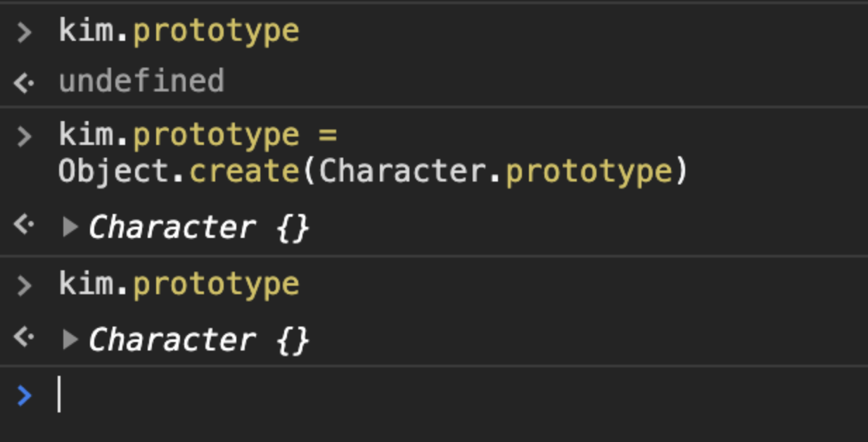This screenshot has height=442, width=868.
Task: Click the blue console prompt chevron
Action: pos(24,396)
